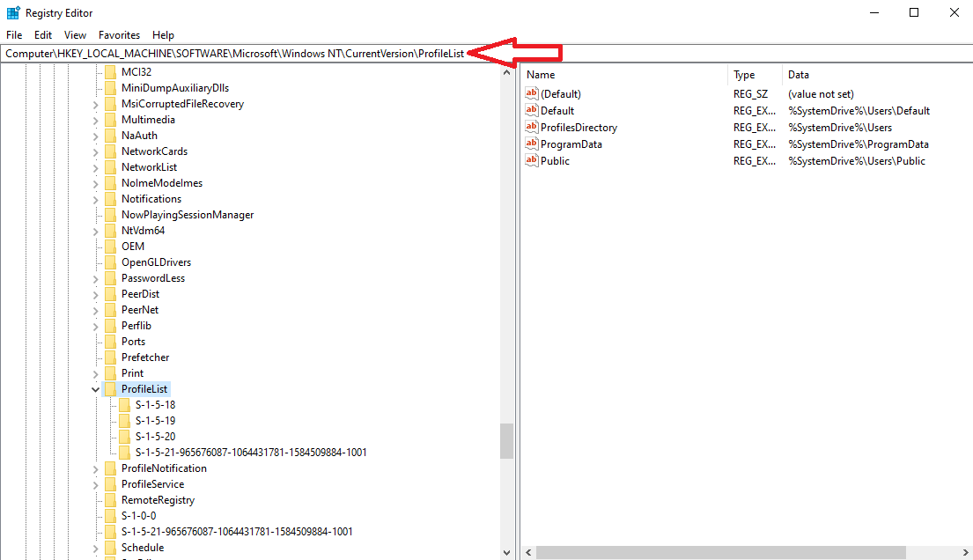Expand the Schedule key
Viewport: 973px width, 560px height.
pyautogui.click(x=96, y=549)
